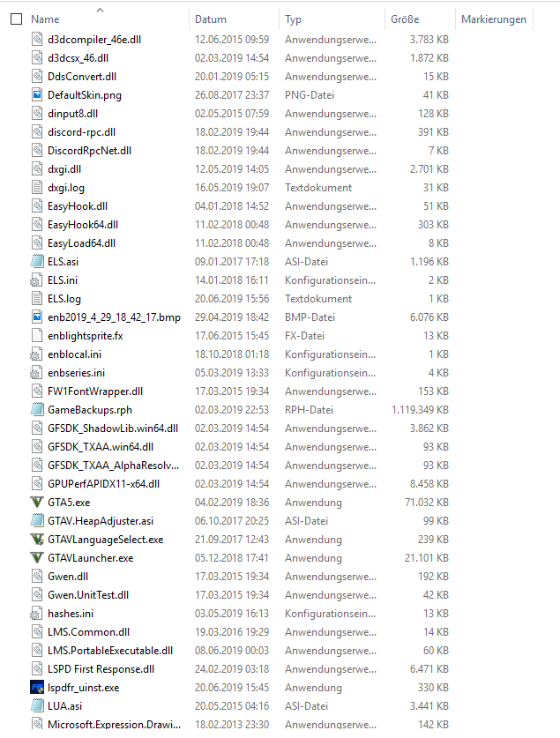Image resolution: width=560 pixels, height=738 pixels.
Task: Click the blank enblightsprite.fx file icon
Action: pos(37,336)
